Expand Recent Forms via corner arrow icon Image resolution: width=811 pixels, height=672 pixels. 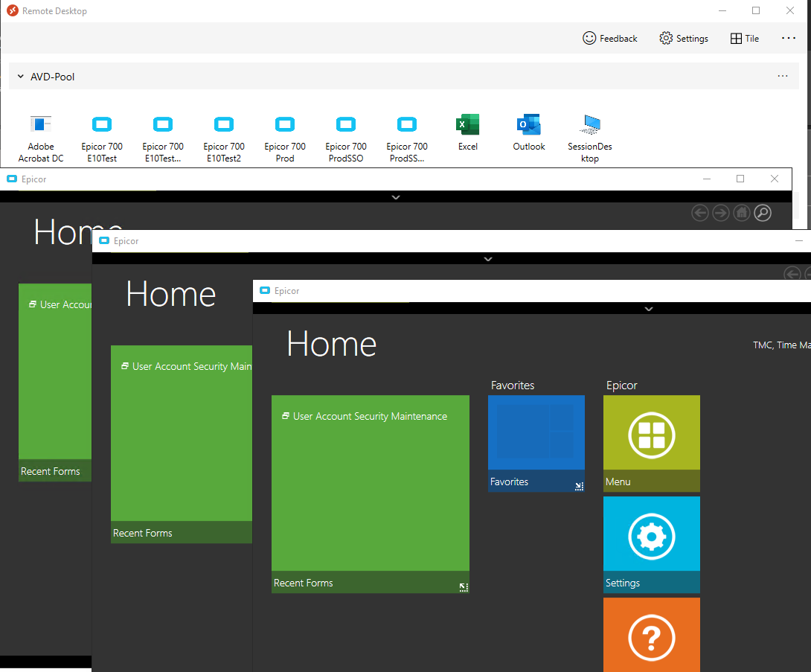coord(464,586)
